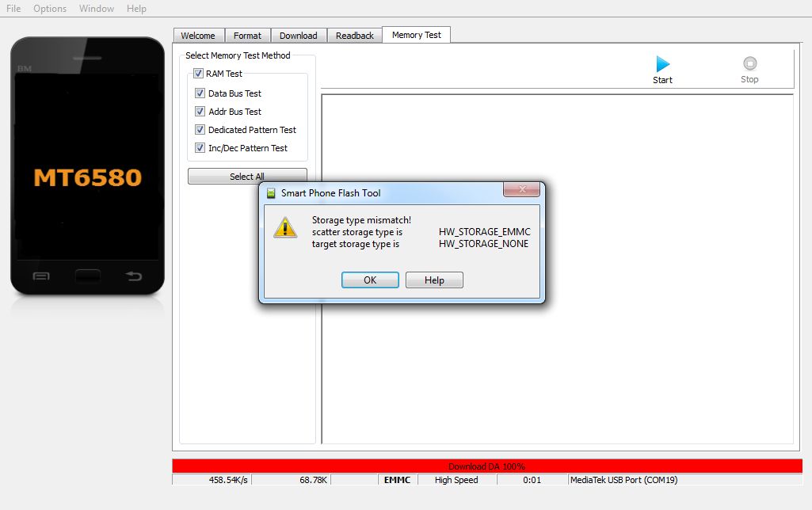This screenshot has width=812, height=510.
Task: Open the Options menu
Action: tap(50, 8)
